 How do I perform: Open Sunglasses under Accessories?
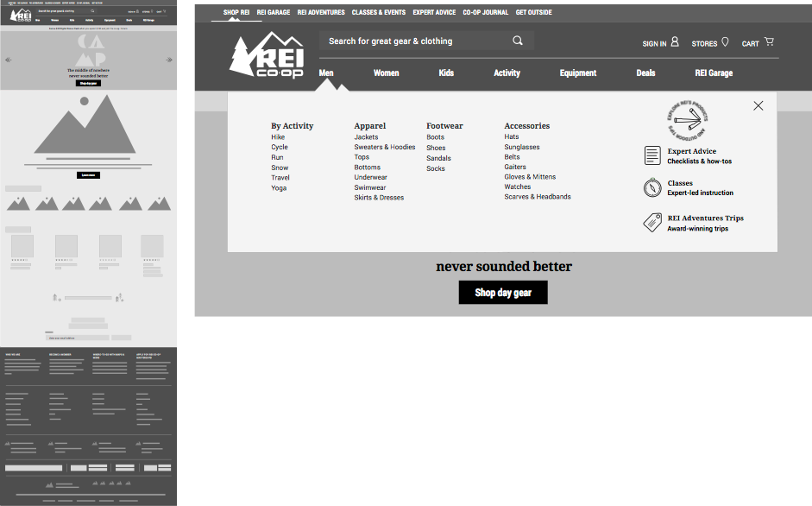tap(522, 148)
